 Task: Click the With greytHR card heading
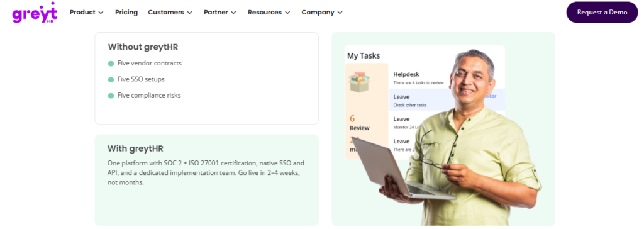coord(136,148)
